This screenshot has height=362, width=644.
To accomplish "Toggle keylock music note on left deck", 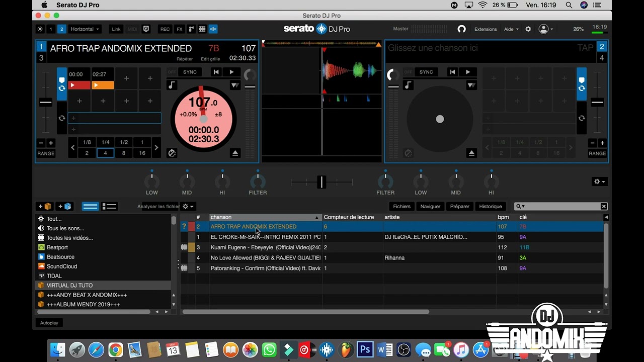I will [x=172, y=85].
